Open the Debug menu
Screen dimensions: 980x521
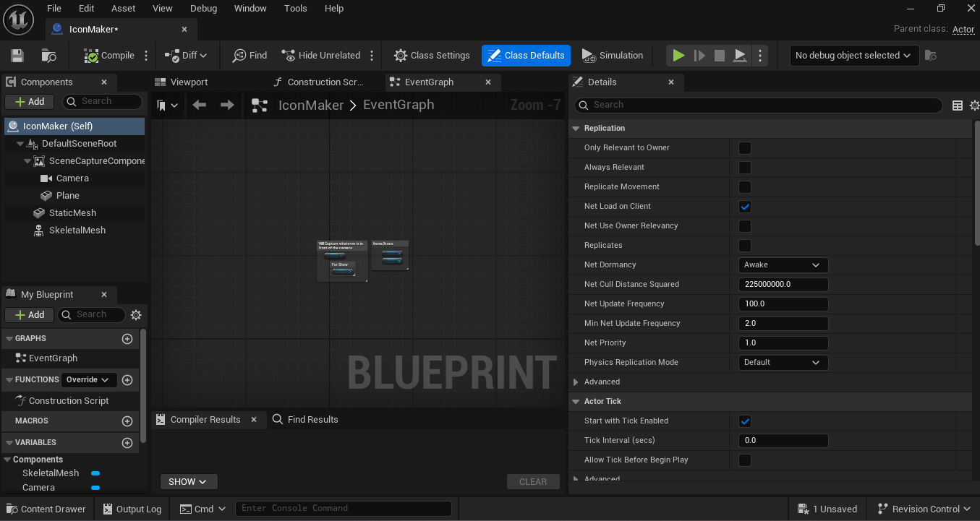pyautogui.click(x=203, y=9)
